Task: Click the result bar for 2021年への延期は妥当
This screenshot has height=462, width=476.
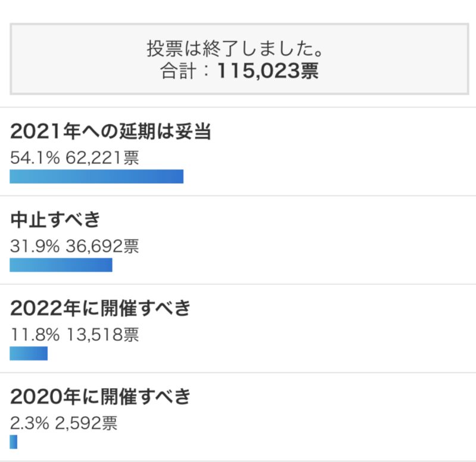Action: 96,177
